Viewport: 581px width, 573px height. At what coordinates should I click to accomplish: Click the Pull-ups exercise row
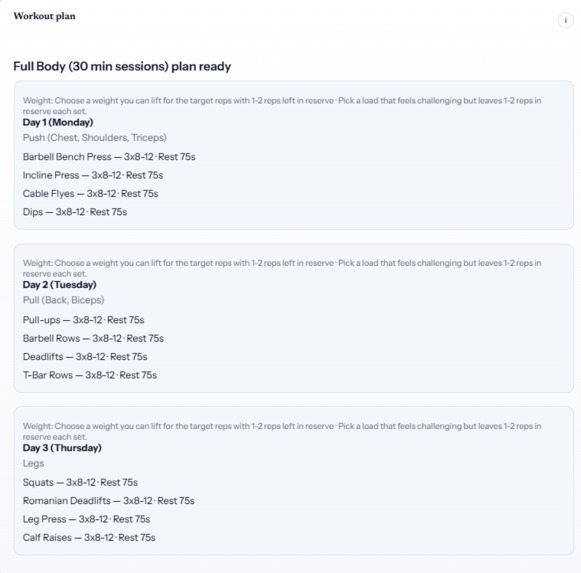click(83, 320)
